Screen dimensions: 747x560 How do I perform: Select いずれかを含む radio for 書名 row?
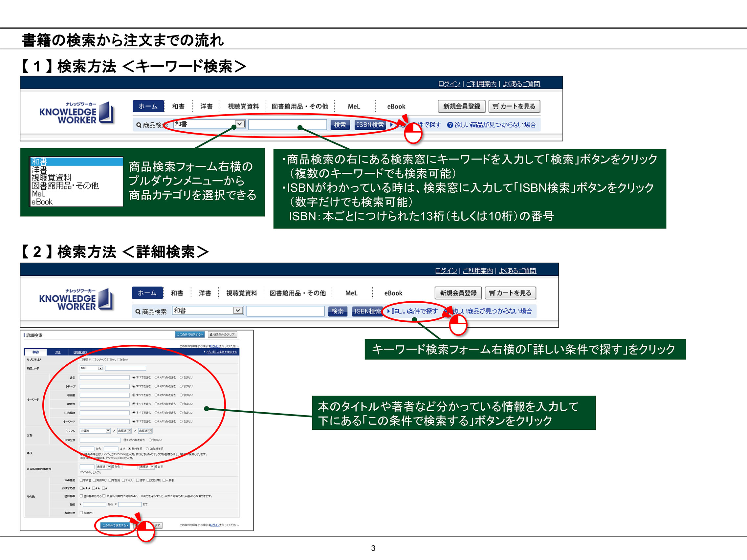pos(156,377)
